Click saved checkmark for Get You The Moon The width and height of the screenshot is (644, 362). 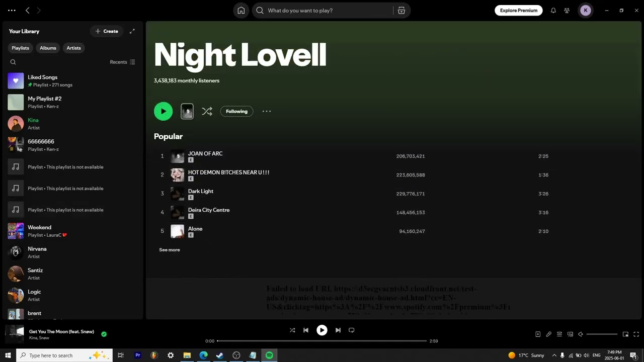pos(104,334)
